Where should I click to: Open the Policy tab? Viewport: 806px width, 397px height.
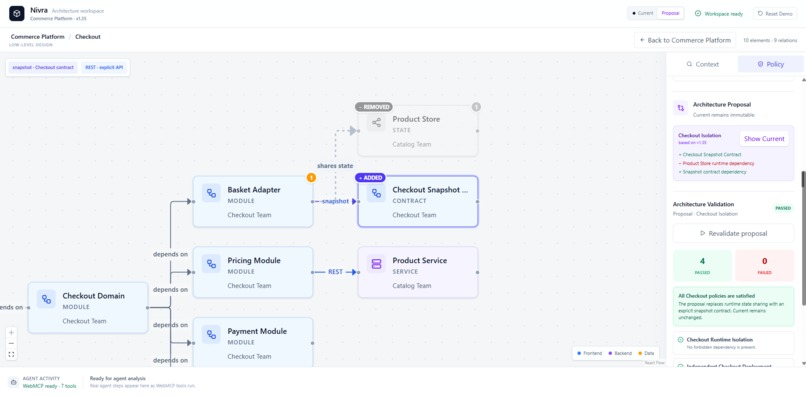(x=771, y=64)
